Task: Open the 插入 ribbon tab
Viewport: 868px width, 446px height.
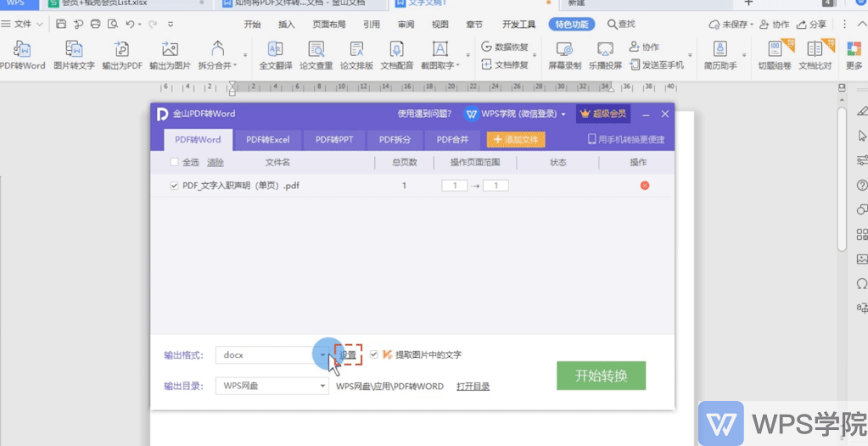Action: (x=286, y=25)
